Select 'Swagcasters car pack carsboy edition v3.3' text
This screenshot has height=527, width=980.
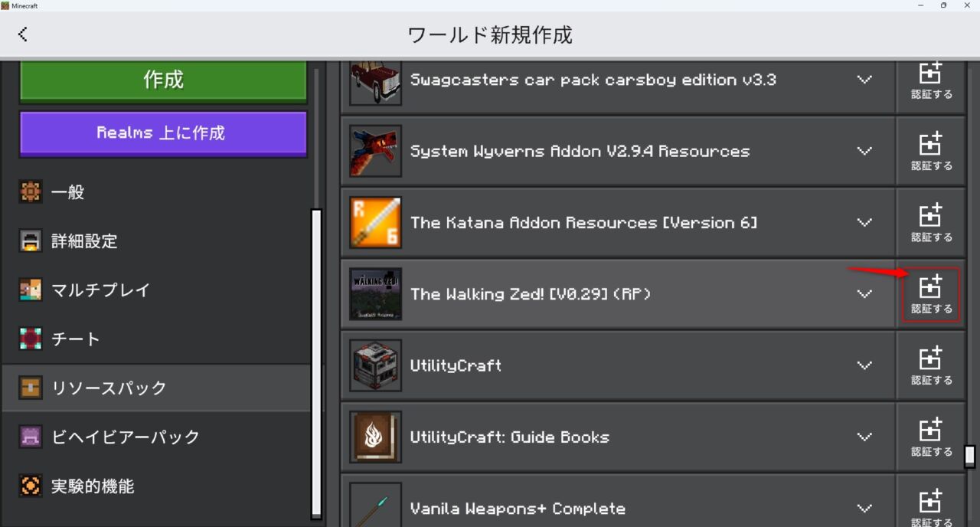coord(593,80)
